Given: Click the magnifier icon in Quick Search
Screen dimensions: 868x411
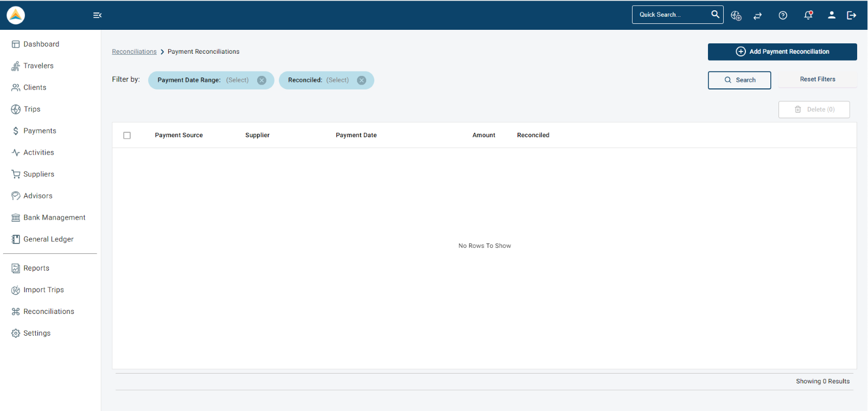Looking at the screenshot, I should pos(716,15).
